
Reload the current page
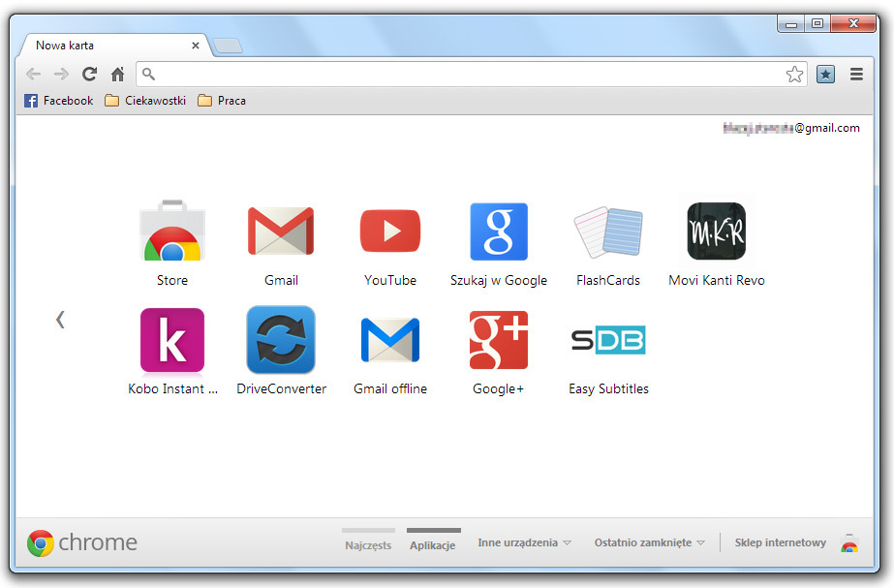click(x=89, y=75)
